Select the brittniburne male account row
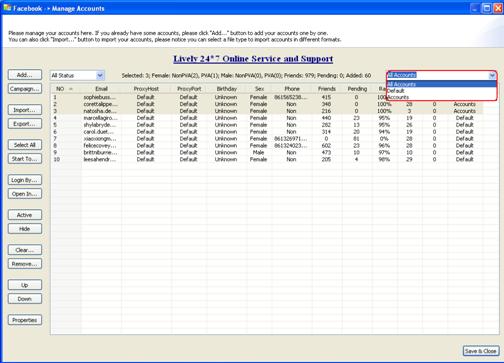Image resolution: width=504 pixels, height=363 pixels. (266, 152)
